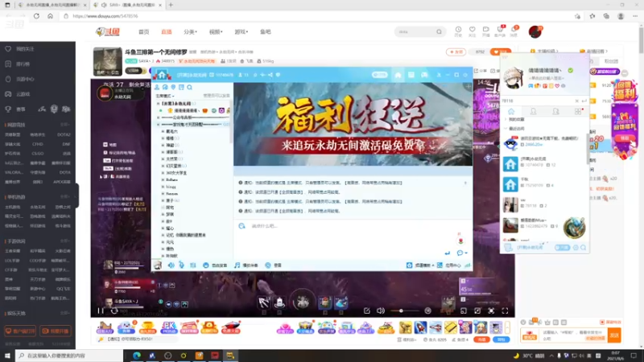
Task: Toggle the switch at YY friends window bottom
Action: point(562,248)
